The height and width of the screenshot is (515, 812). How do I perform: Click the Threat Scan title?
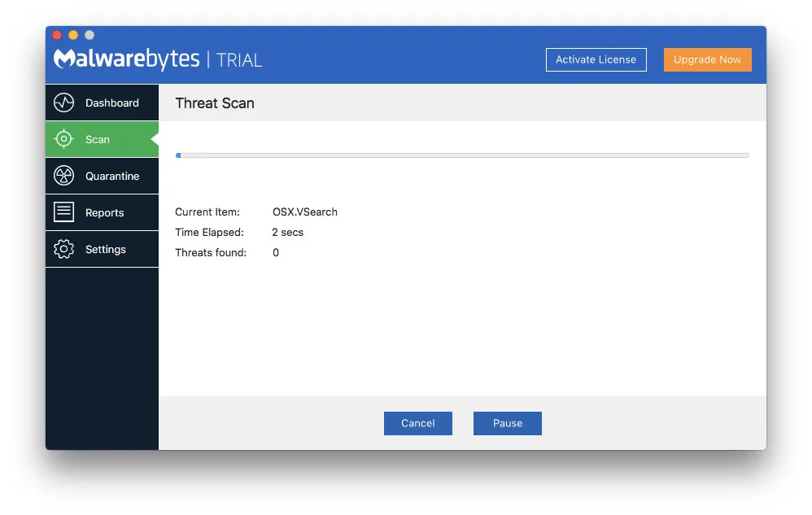[214, 103]
